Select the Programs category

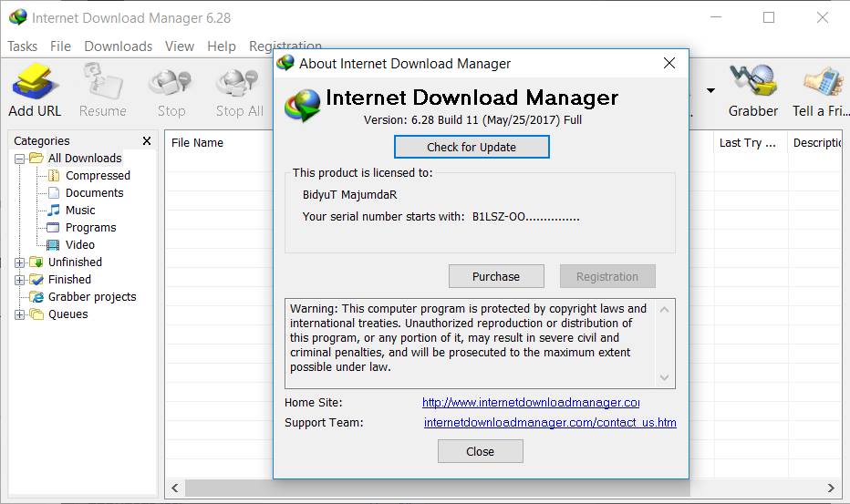90,228
